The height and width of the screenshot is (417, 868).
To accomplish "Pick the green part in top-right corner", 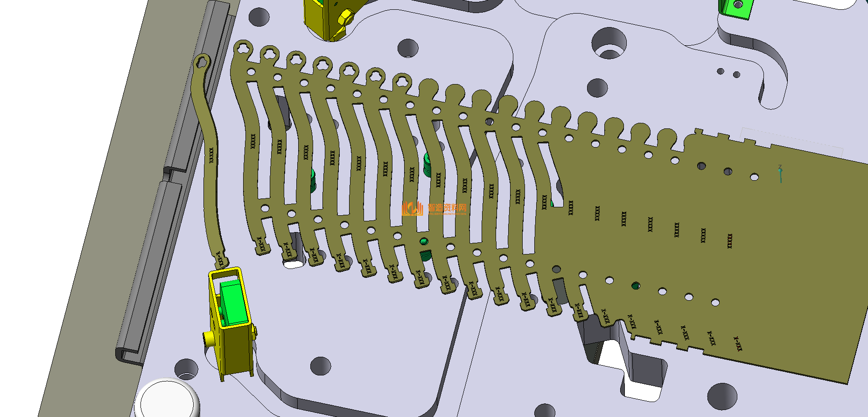I will [735, 8].
